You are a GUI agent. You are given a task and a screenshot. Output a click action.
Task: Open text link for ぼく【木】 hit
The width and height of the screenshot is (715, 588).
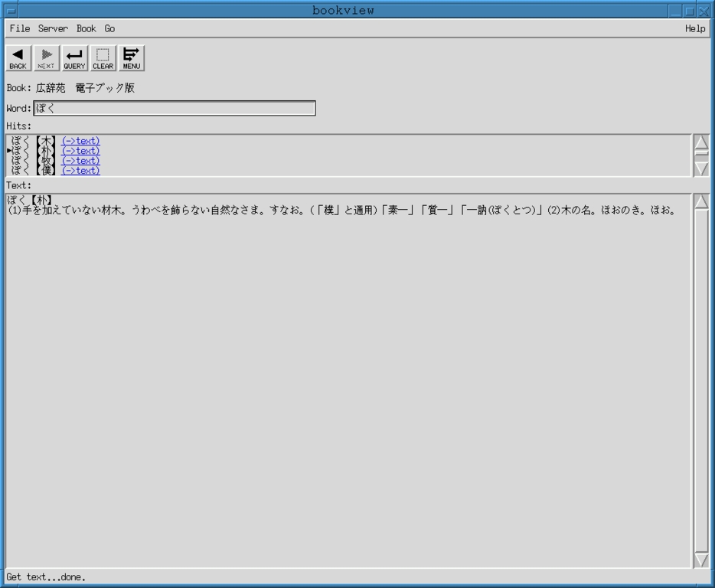(x=80, y=141)
